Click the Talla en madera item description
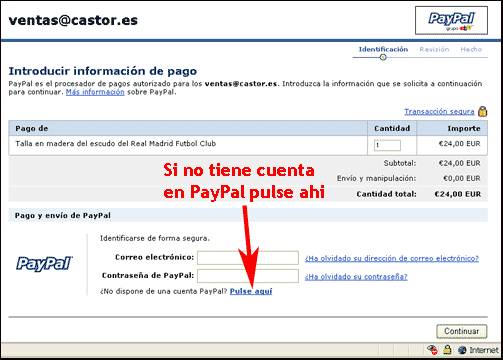Viewport: 503px width, 360px height. [115, 144]
